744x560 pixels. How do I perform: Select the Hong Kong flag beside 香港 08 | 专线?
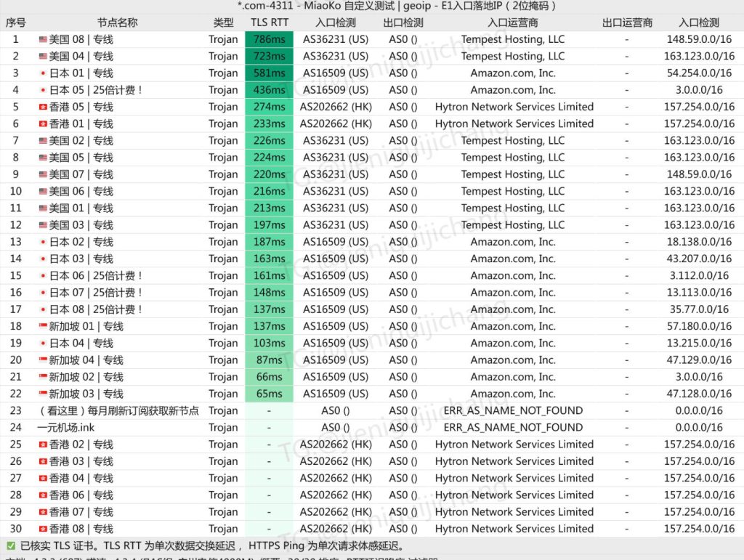(x=43, y=529)
